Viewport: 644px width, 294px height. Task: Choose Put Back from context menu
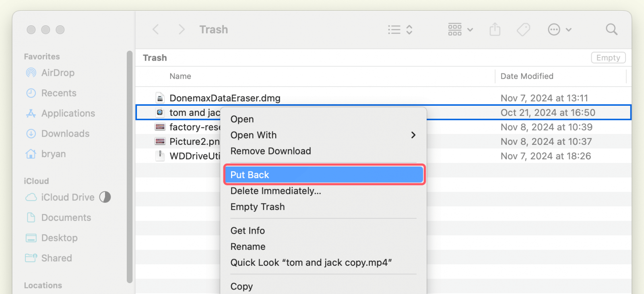[324, 175]
